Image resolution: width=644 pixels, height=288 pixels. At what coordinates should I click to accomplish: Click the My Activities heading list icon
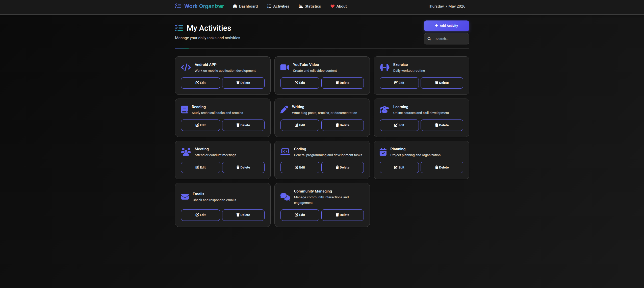(x=179, y=28)
